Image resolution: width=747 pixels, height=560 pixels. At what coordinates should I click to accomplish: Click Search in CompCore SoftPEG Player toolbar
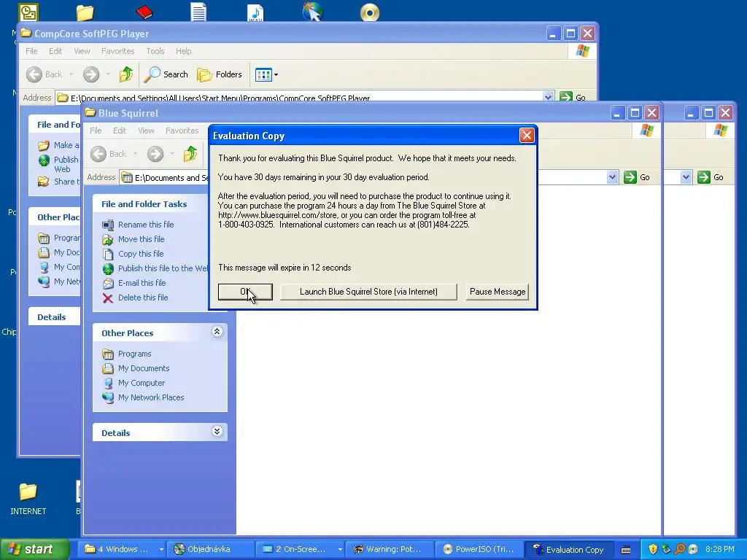click(x=166, y=74)
